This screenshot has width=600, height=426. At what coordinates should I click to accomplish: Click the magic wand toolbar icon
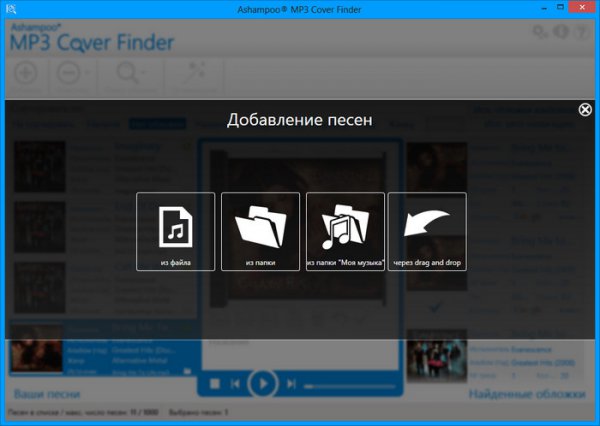pyautogui.click(x=194, y=73)
